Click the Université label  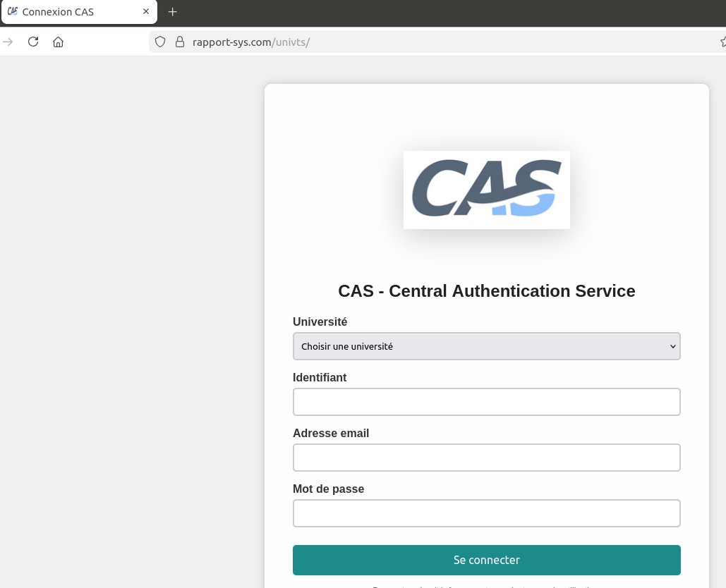click(x=320, y=321)
